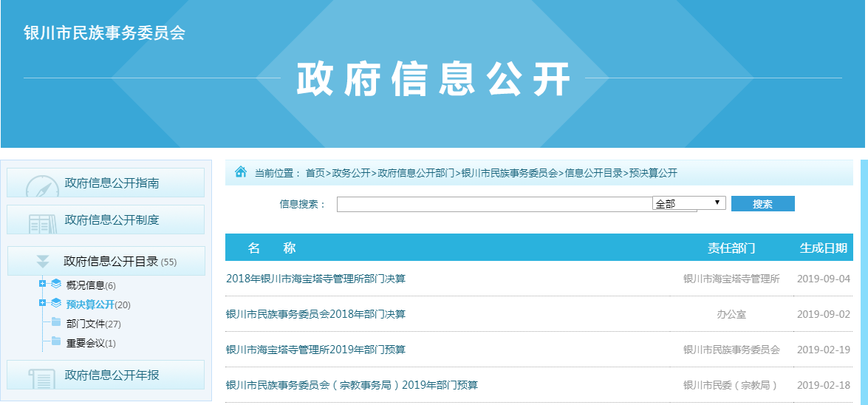Open 银川市民族事务委员会2018年部门决算 article link
This screenshot has width=868, height=405.
tap(315, 314)
